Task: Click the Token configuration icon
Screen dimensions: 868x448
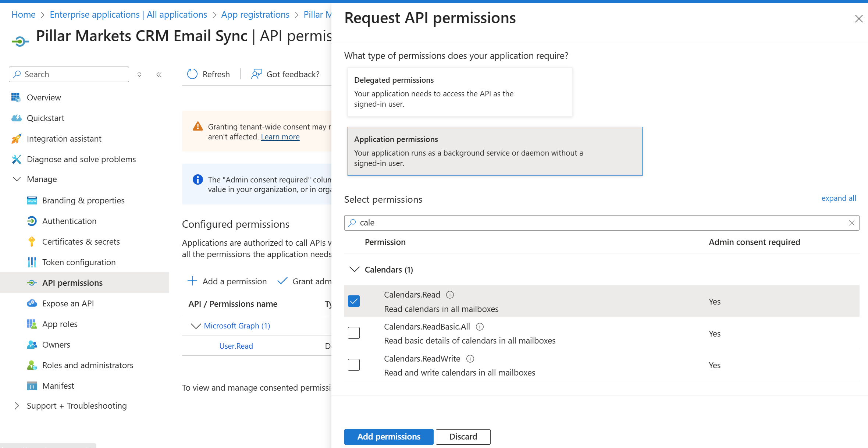Action: pyautogui.click(x=32, y=262)
